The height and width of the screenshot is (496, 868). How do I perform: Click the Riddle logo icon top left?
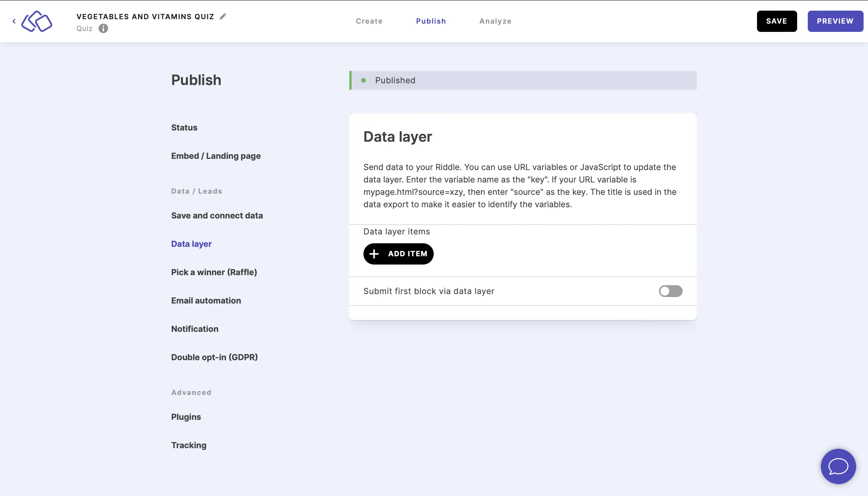pos(37,22)
